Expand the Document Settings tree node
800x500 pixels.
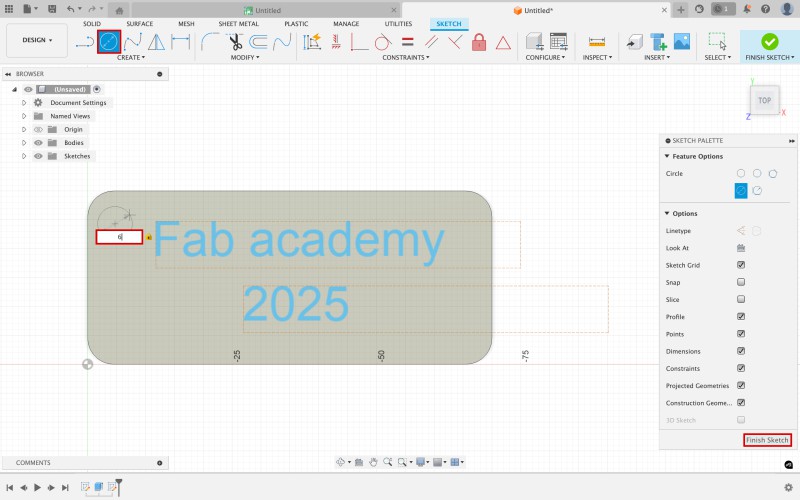pos(23,103)
